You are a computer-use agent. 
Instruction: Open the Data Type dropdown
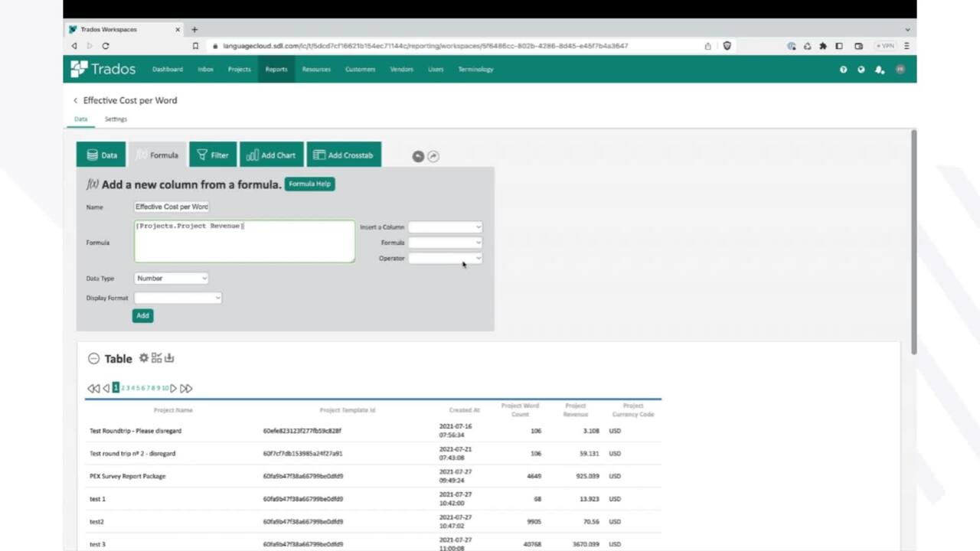pos(171,279)
